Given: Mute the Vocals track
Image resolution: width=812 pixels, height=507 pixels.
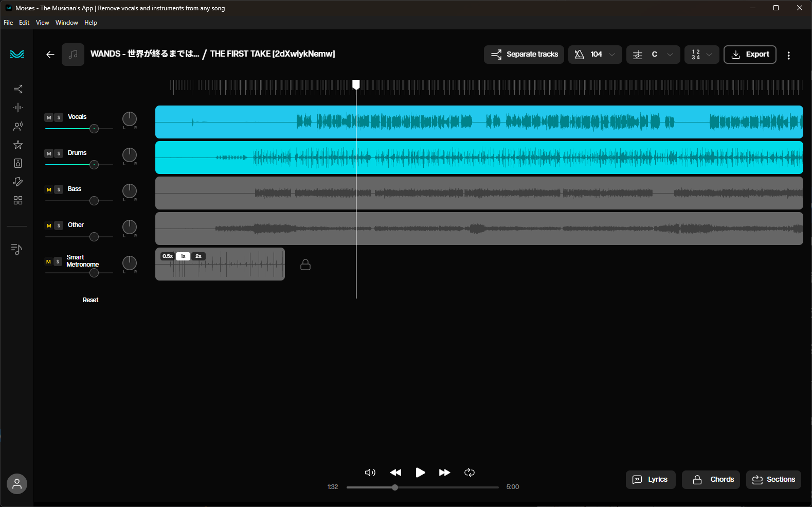Looking at the screenshot, I should pos(49,117).
